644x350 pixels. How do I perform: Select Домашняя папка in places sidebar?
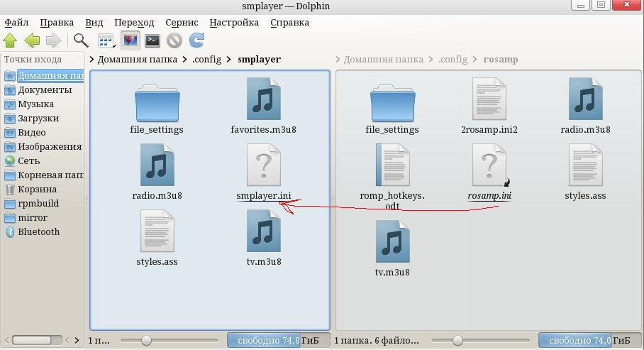43,76
